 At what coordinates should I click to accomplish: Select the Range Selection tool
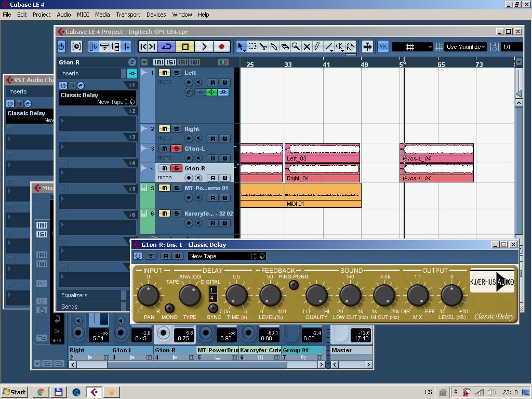tap(252, 47)
